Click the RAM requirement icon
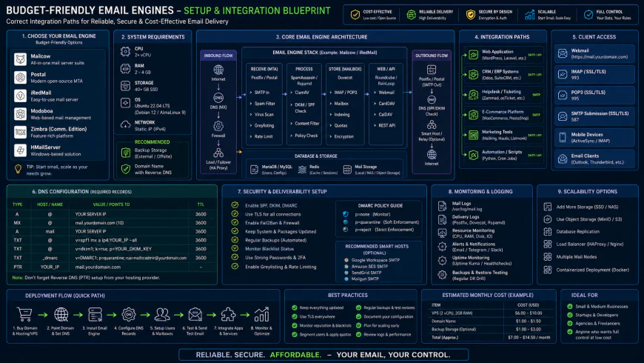The height and width of the screenshot is (363, 644). [x=125, y=69]
